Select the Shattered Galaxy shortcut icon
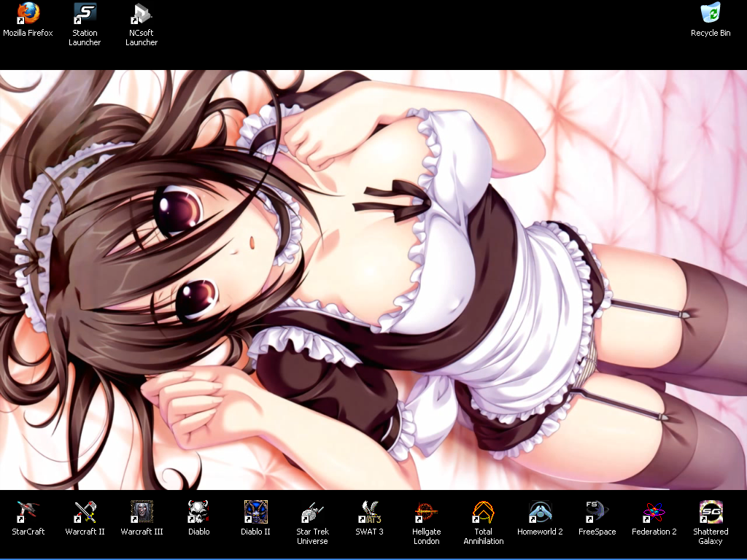The height and width of the screenshot is (560, 747). pyautogui.click(x=711, y=512)
